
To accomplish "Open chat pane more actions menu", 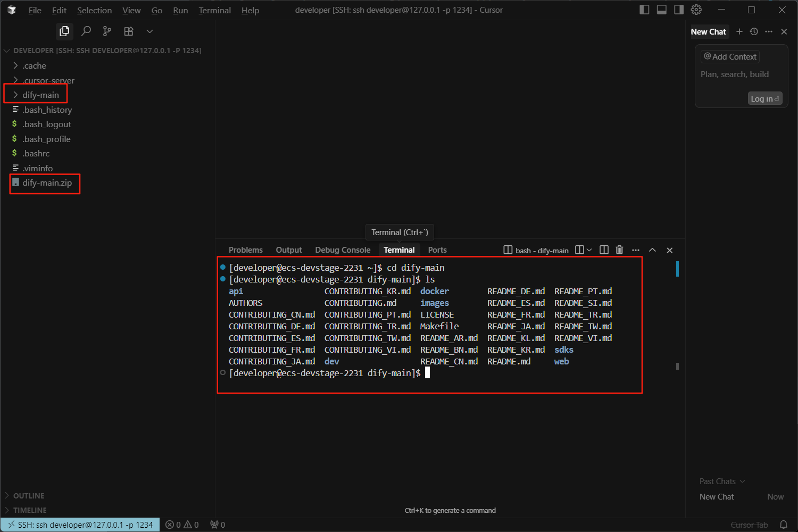I will click(769, 32).
